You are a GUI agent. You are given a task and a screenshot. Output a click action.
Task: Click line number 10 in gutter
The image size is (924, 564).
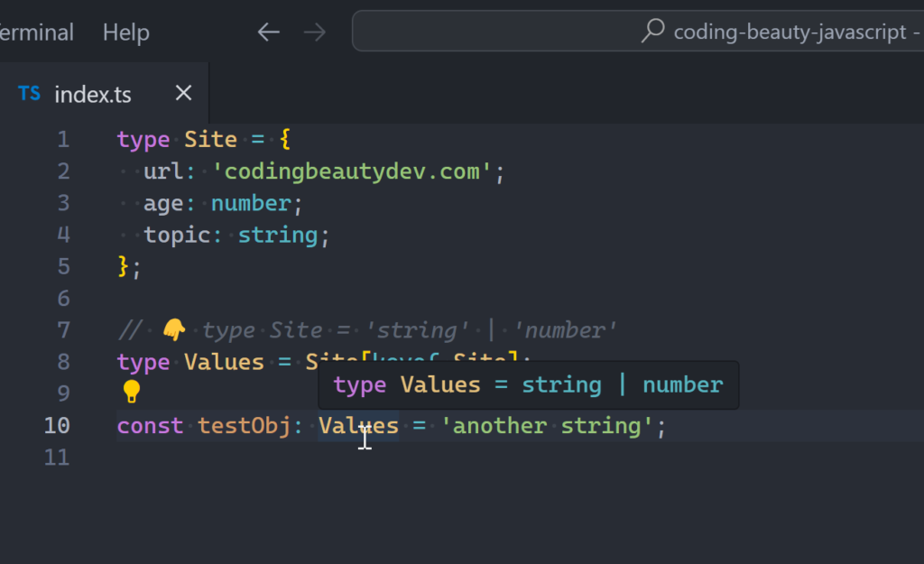[x=57, y=426]
